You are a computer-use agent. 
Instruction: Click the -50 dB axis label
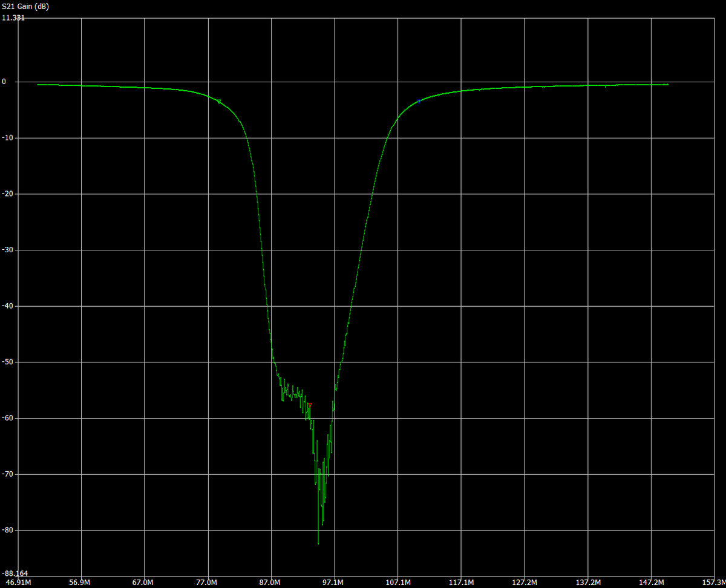[7, 362]
